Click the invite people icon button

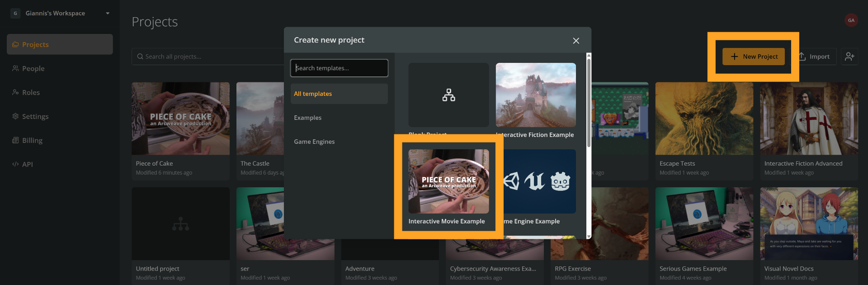pyautogui.click(x=849, y=57)
